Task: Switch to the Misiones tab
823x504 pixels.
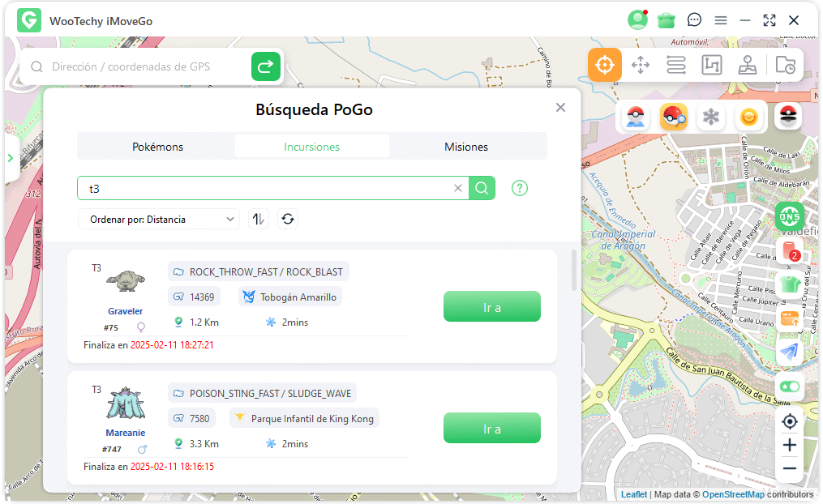Action: tap(466, 147)
